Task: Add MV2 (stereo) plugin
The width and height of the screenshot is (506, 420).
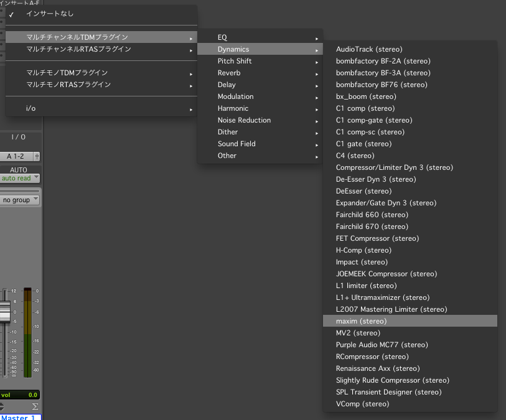Action: (410, 333)
